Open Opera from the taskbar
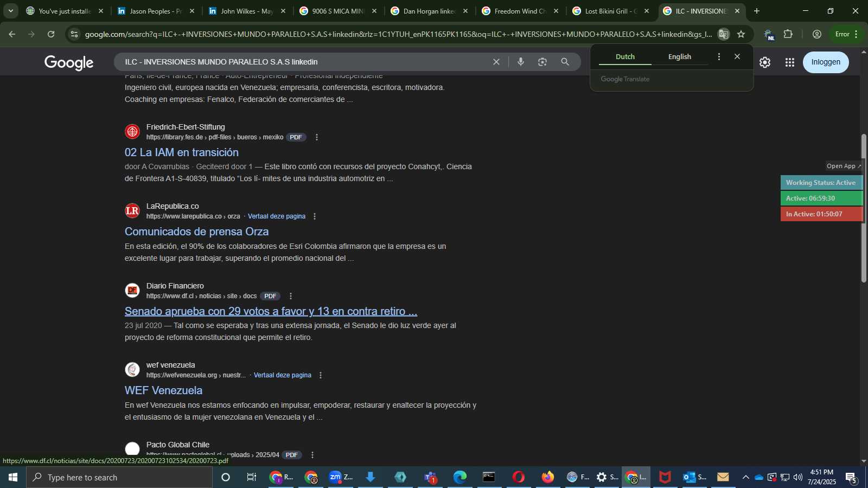The width and height of the screenshot is (868, 488). [519, 477]
